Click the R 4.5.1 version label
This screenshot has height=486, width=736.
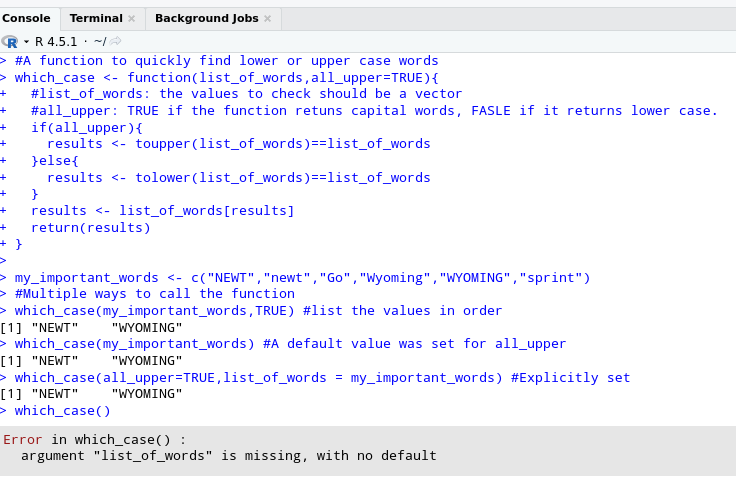click(56, 41)
